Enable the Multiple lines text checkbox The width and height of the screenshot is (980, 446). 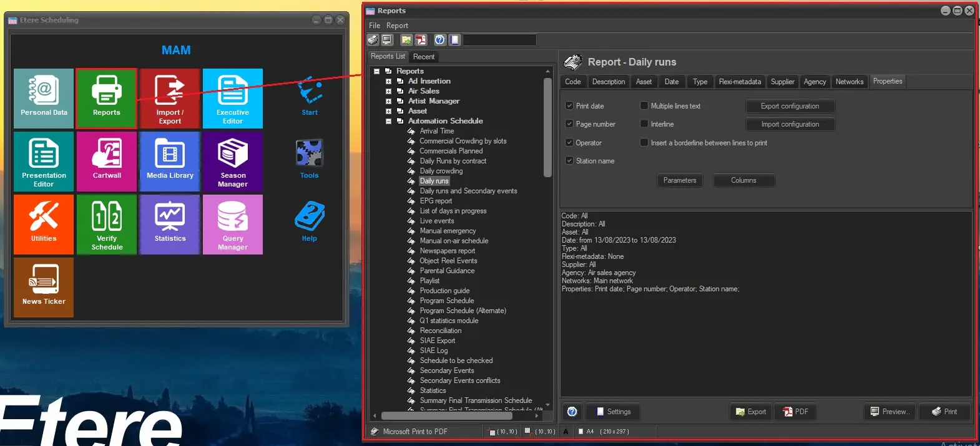tap(644, 106)
